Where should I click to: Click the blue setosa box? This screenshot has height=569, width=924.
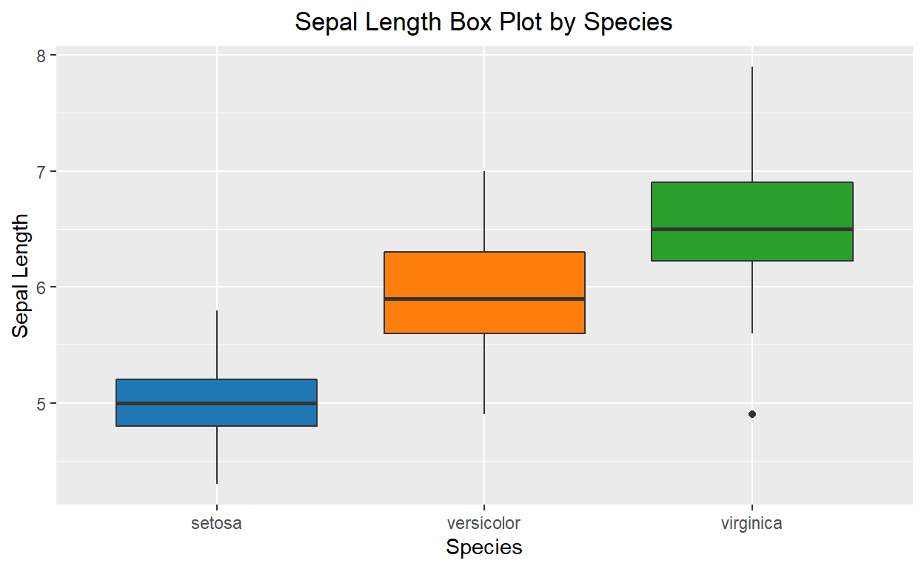pos(217,402)
